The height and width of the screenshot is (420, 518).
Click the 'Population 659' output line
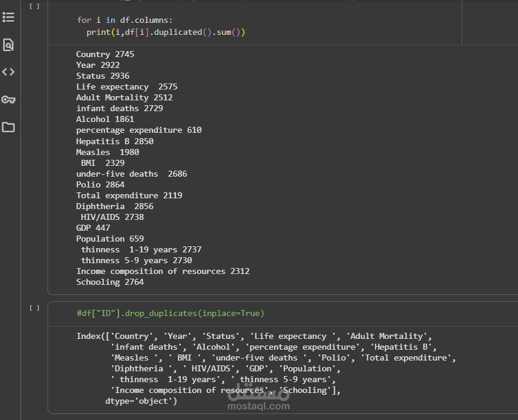[x=110, y=239]
